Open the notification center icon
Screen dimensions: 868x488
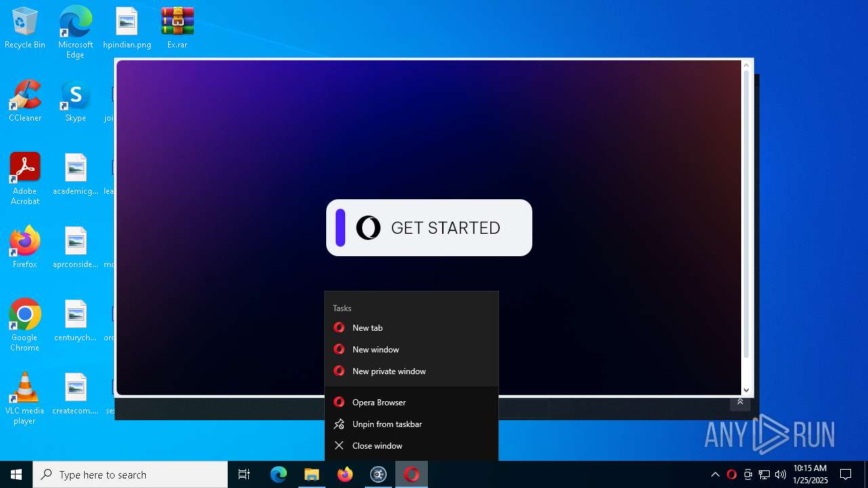pyautogui.click(x=846, y=474)
